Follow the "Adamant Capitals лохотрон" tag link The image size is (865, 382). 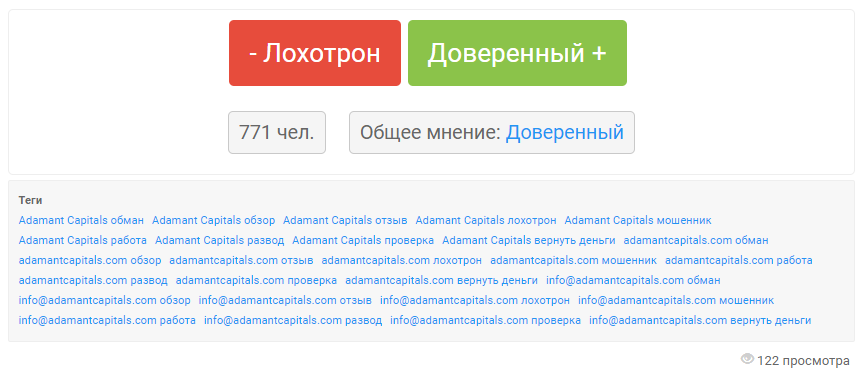(x=486, y=220)
